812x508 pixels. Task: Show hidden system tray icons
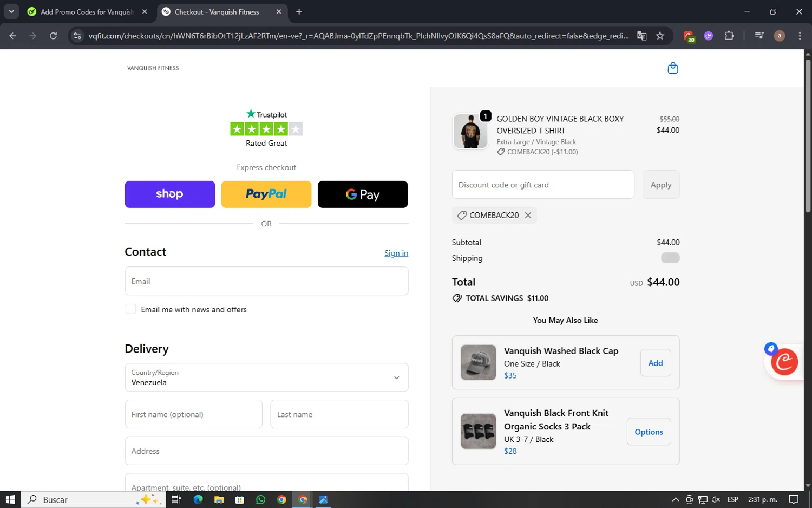pos(676,499)
